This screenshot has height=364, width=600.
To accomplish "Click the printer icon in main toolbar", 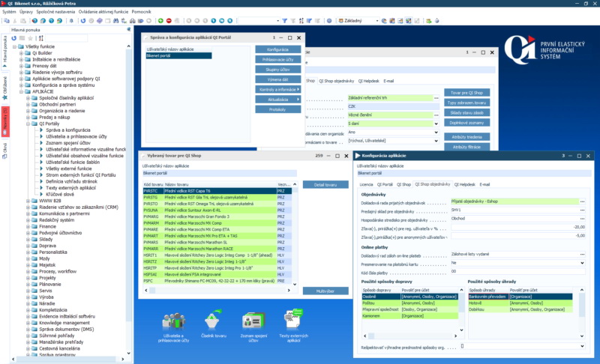I will click(x=133, y=21).
